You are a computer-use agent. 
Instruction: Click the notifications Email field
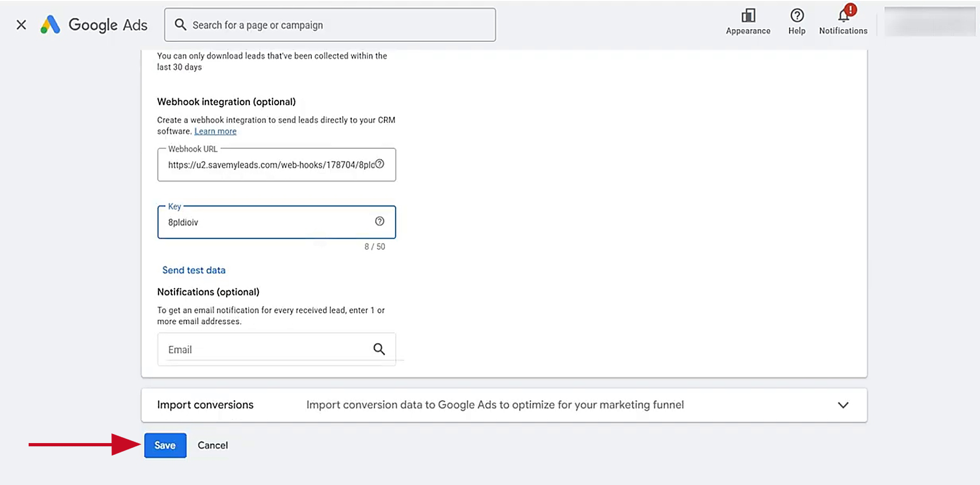276,349
